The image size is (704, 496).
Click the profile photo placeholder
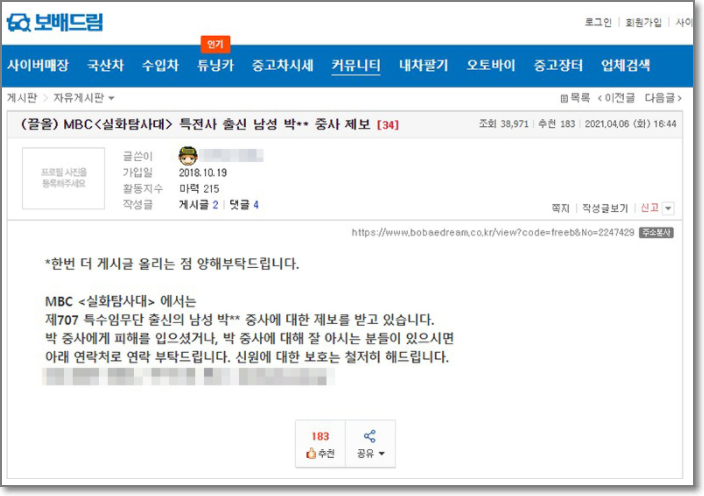63,178
